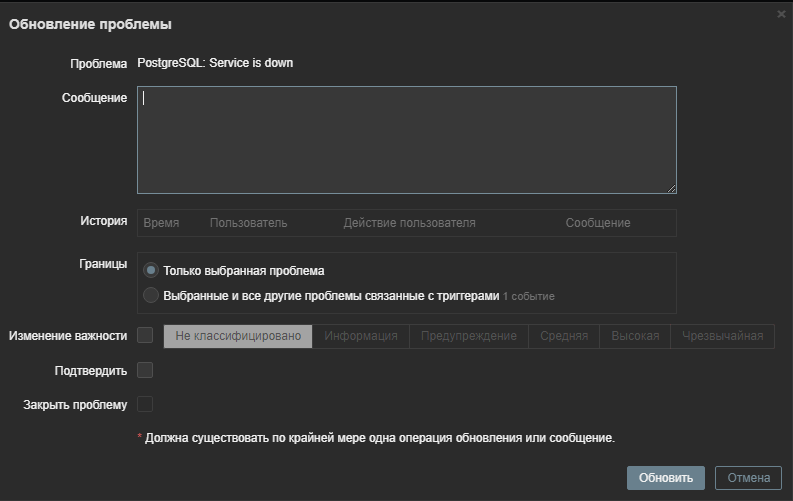The image size is (793, 501).
Task: Click the Пользователь history column header
Action: (x=248, y=223)
